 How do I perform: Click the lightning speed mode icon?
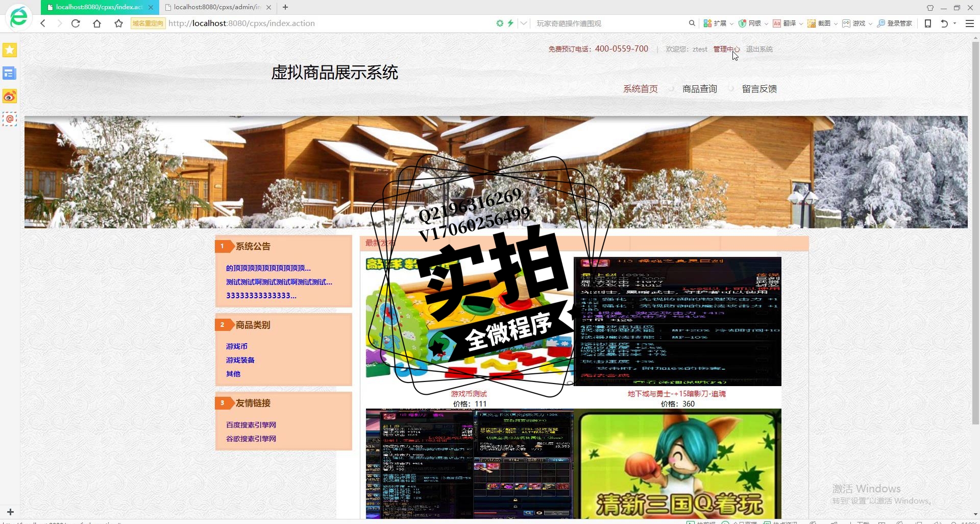[510, 23]
